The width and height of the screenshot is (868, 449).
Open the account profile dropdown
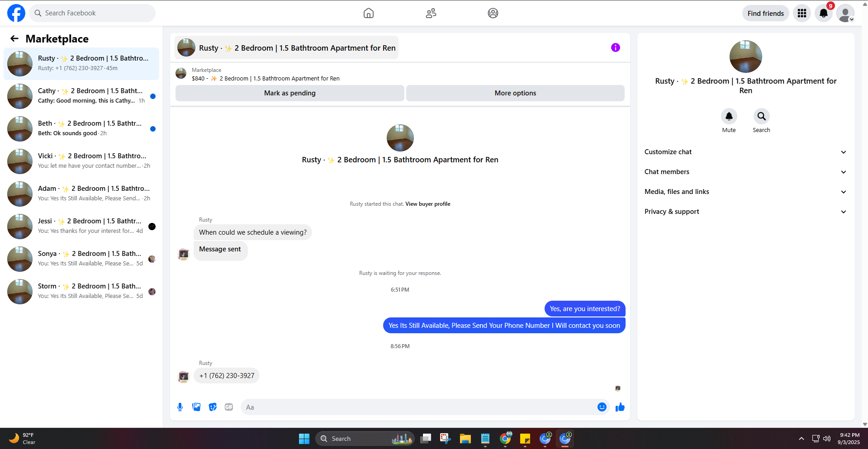[x=845, y=13]
